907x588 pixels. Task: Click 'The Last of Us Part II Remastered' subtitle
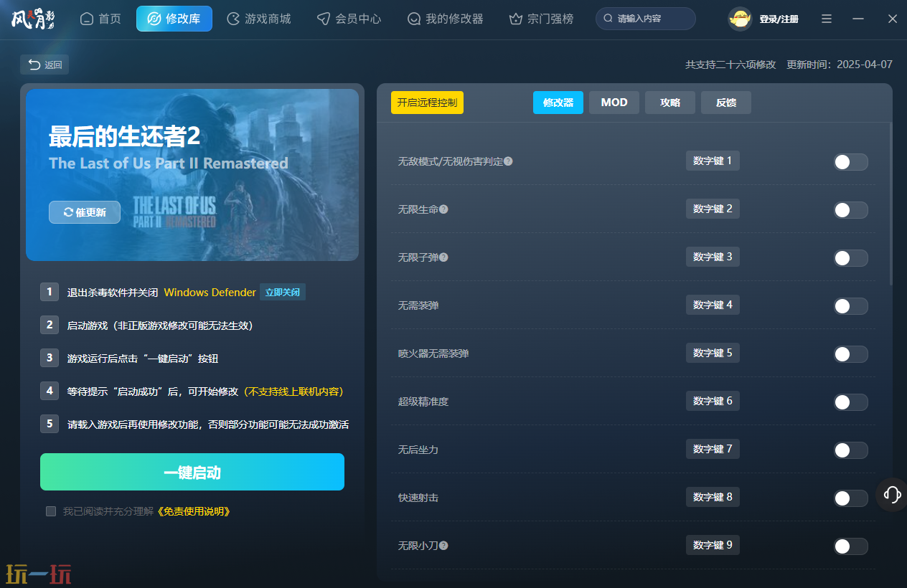[169, 163]
